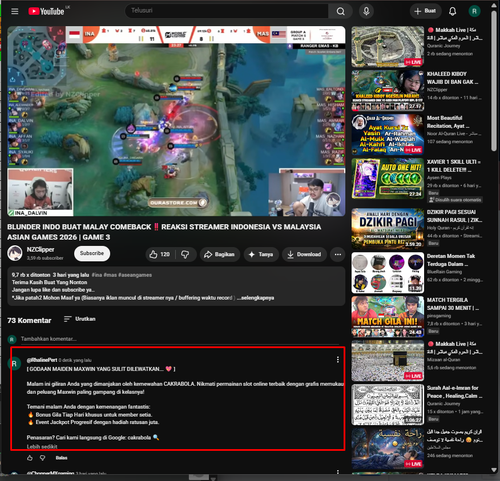Open MATCH GILA INI thumbnail

[388, 317]
